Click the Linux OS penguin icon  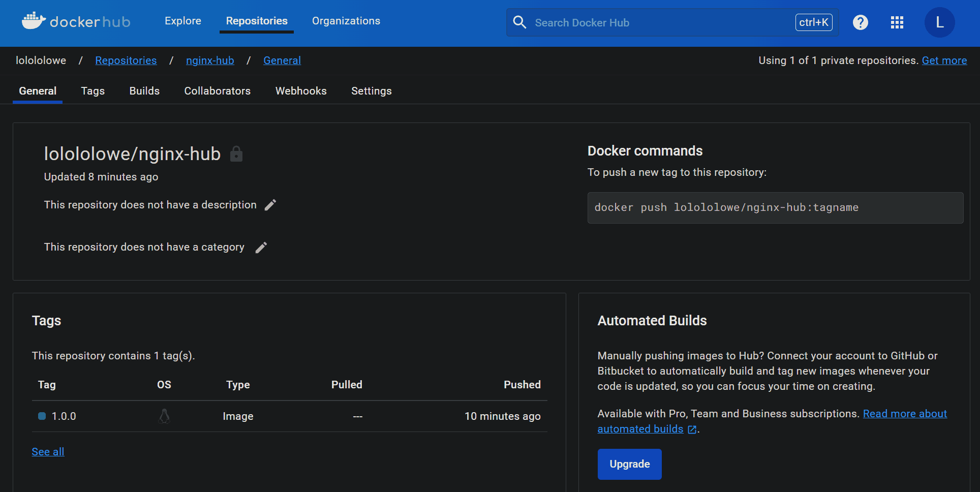164,416
